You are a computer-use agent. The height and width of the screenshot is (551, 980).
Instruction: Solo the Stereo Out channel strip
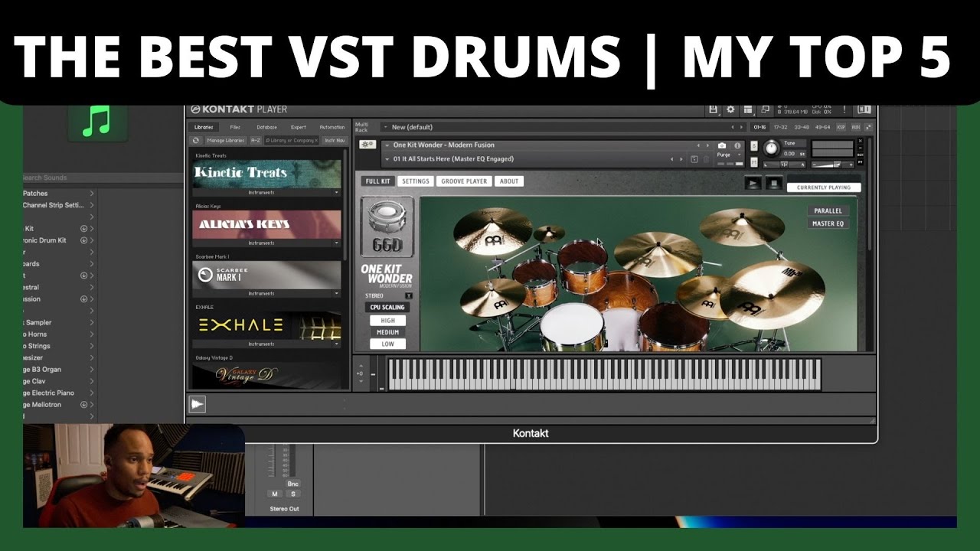[x=292, y=494]
